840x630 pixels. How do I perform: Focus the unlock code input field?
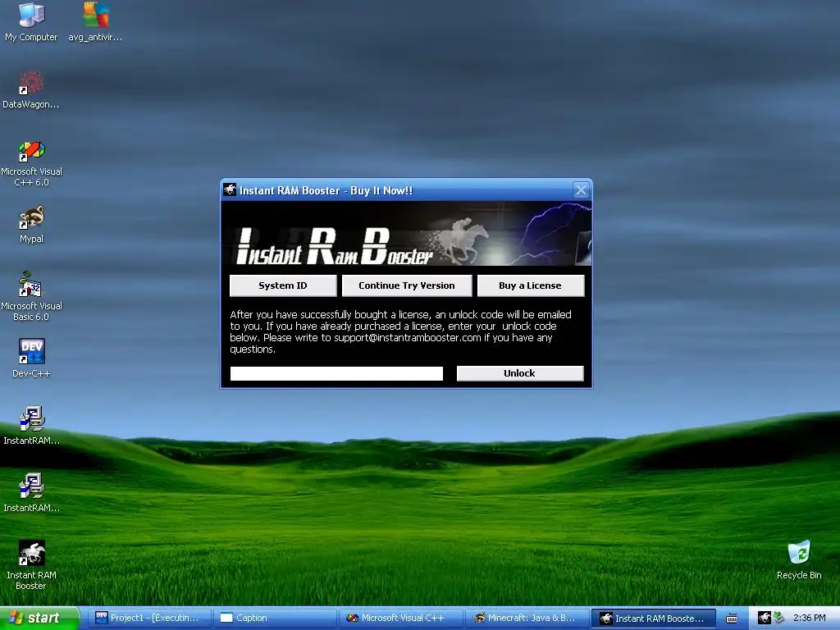click(336, 373)
